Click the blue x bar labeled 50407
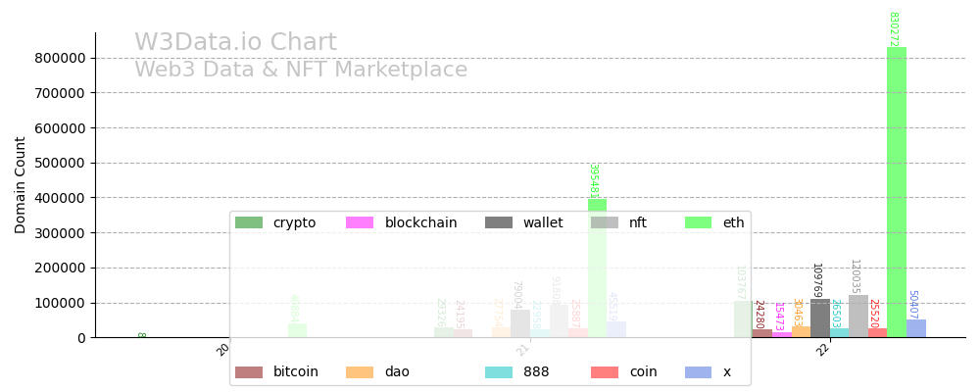This screenshot has height=392, width=980. pyautogui.click(x=916, y=328)
